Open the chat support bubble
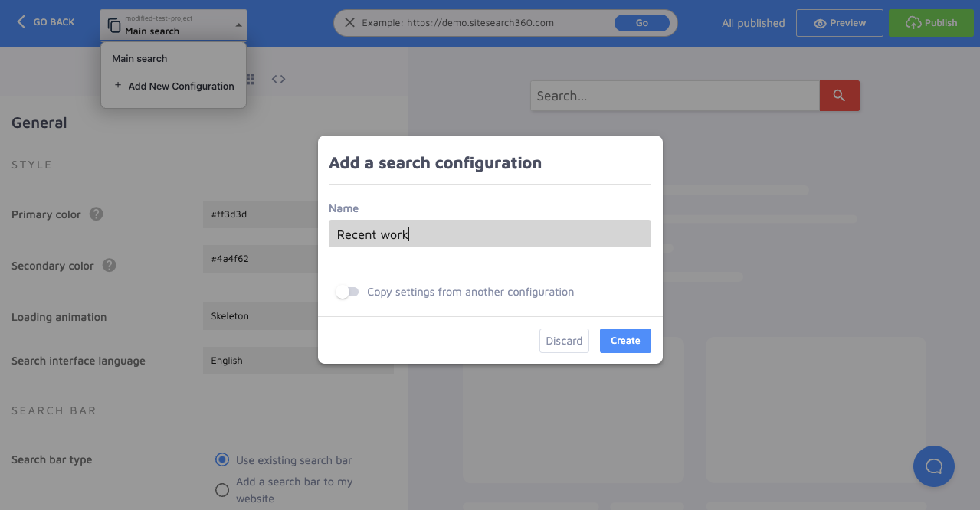The height and width of the screenshot is (510, 980). pyautogui.click(x=933, y=466)
